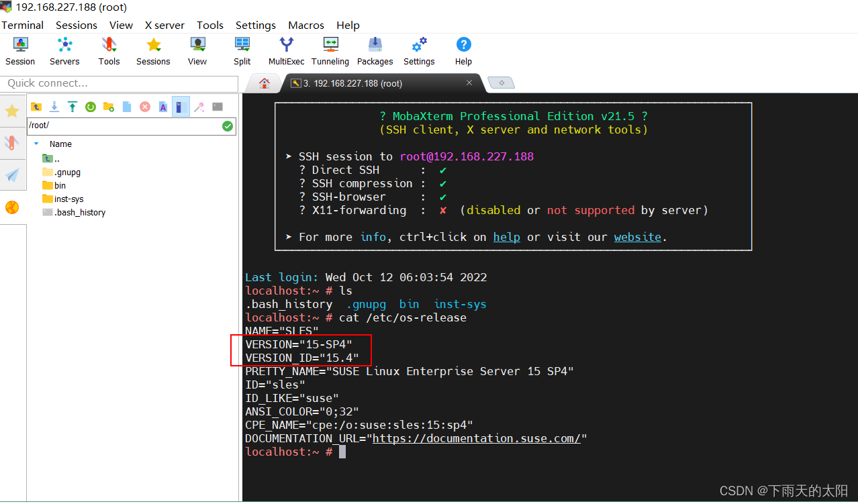This screenshot has width=858, height=504.
Task: Enable the favorites star sidebar panel
Action: click(12, 111)
